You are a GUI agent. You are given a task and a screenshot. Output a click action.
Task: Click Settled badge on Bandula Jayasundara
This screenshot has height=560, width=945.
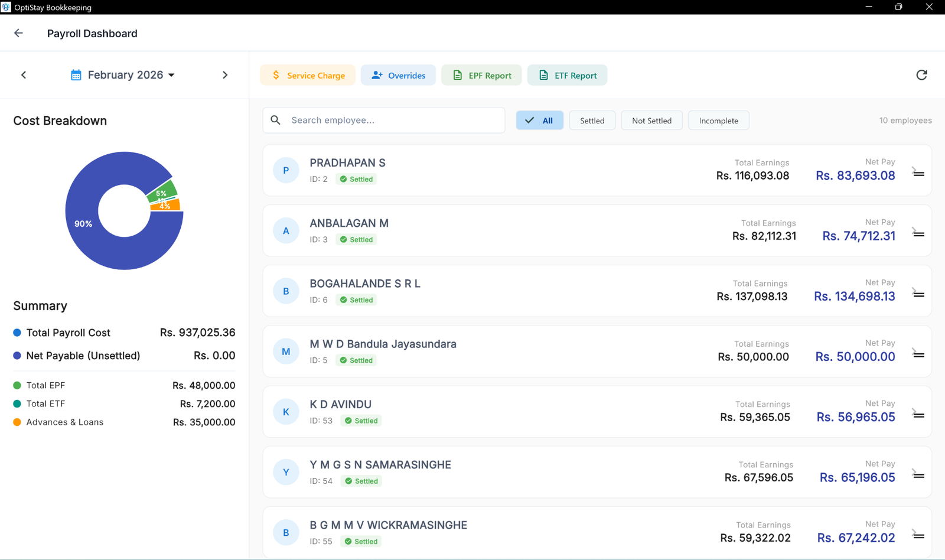tap(356, 360)
